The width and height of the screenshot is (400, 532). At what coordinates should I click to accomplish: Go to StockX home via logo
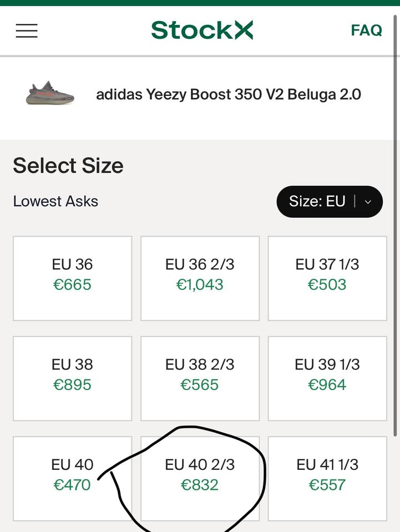tap(202, 30)
